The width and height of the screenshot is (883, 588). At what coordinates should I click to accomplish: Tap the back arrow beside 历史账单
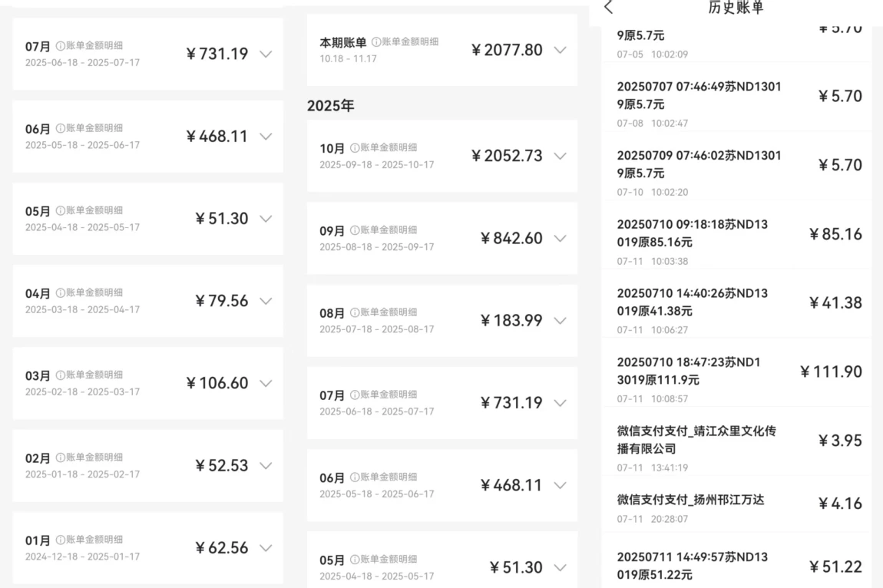point(609,8)
